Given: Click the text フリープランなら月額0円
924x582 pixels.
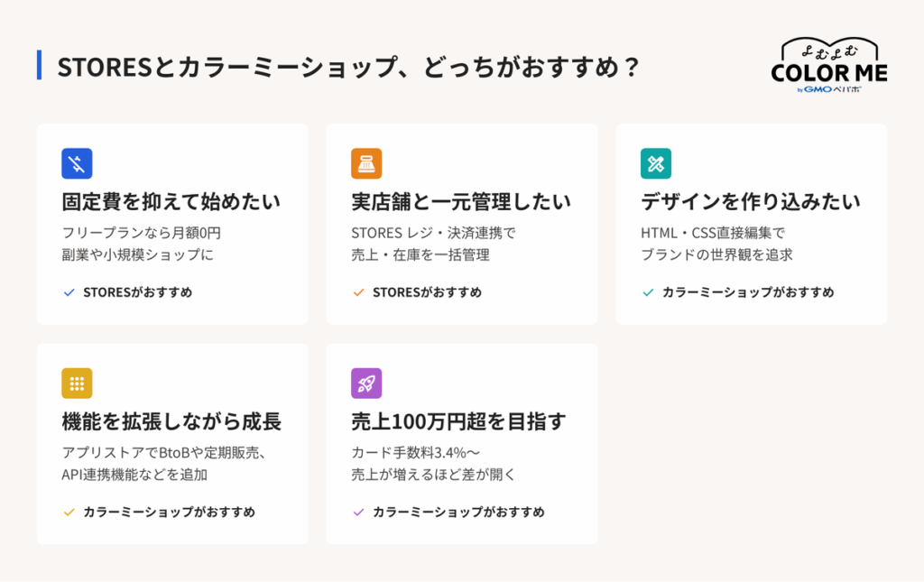Looking at the screenshot, I should point(142,233).
